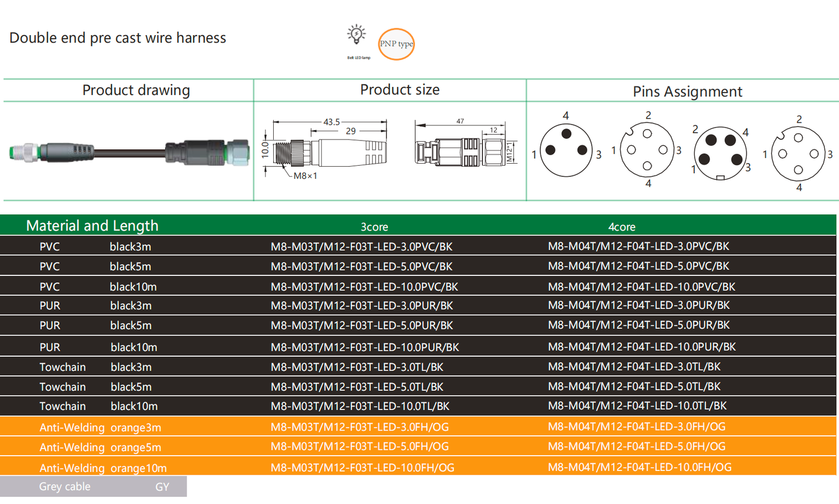839x504 pixels.
Task: Select M8-M04T/M12-F04T-LED-5.0TL/BK part number
Action: point(634,387)
